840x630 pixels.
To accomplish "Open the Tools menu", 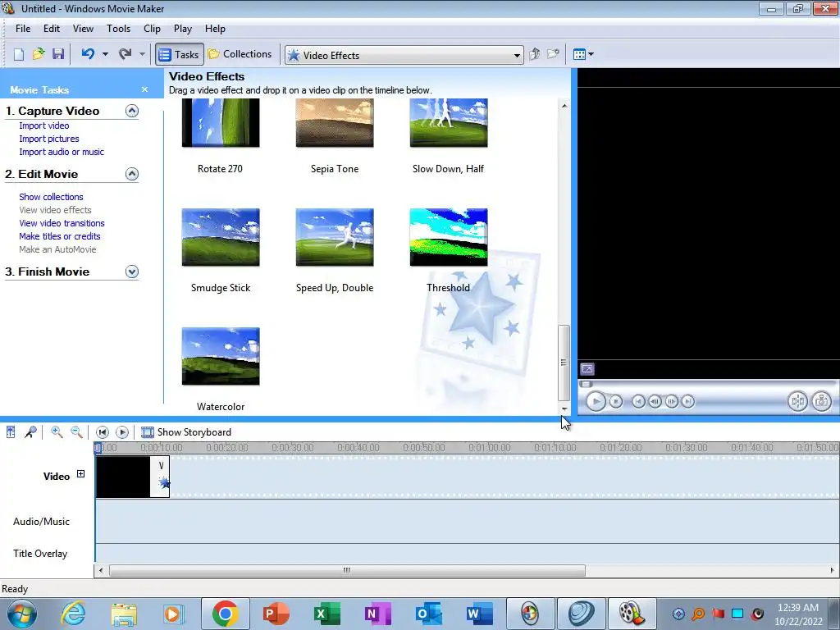I will tap(118, 29).
